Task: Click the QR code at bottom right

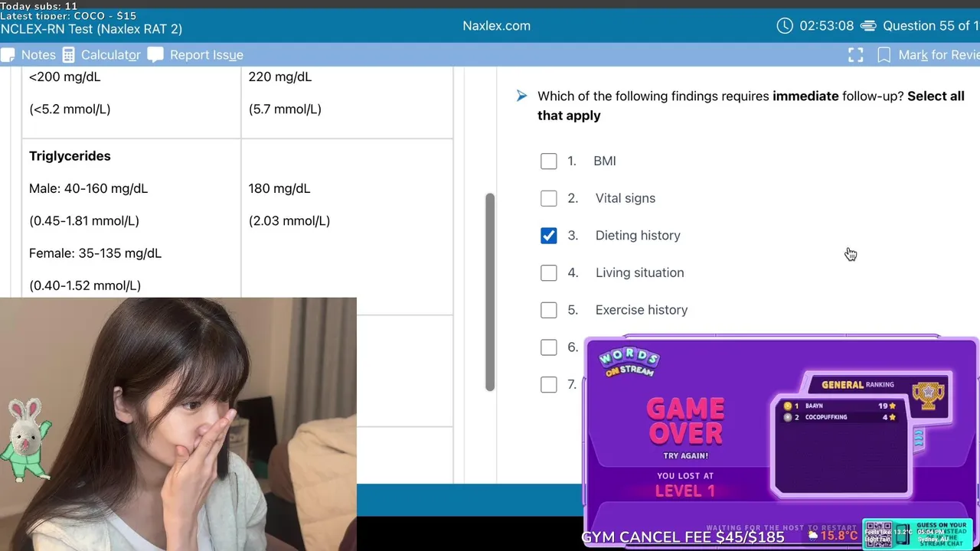Action: (x=877, y=533)
